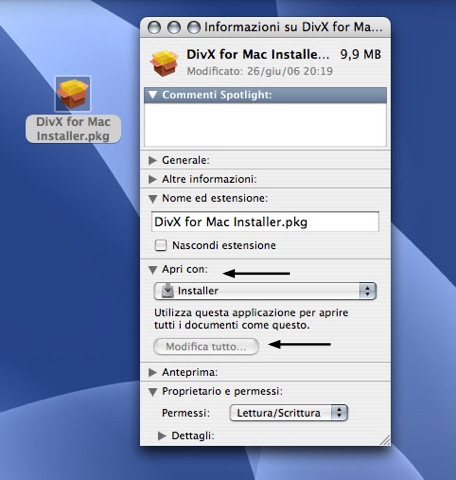Screen dimensions: 456x480
Task: Click inside the Spotlight comments text area
Action: coord(265,124)
